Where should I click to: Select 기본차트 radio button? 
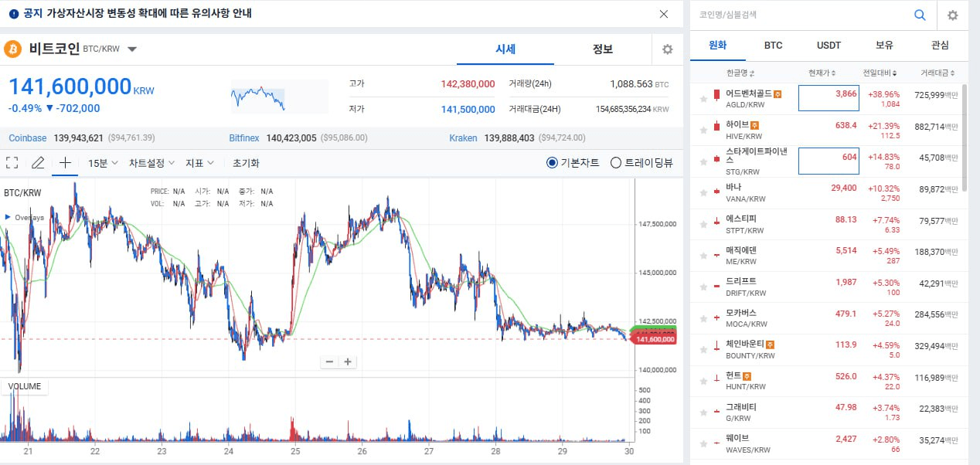(552, 163)
